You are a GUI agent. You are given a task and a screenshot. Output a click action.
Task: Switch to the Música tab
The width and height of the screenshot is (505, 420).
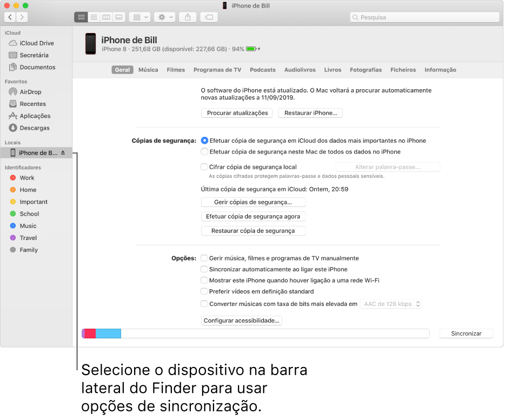point(148,70)
